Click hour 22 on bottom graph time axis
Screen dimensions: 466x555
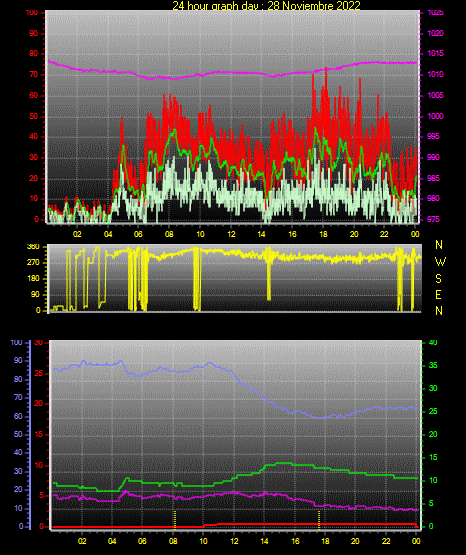click(x=386, y=541)
